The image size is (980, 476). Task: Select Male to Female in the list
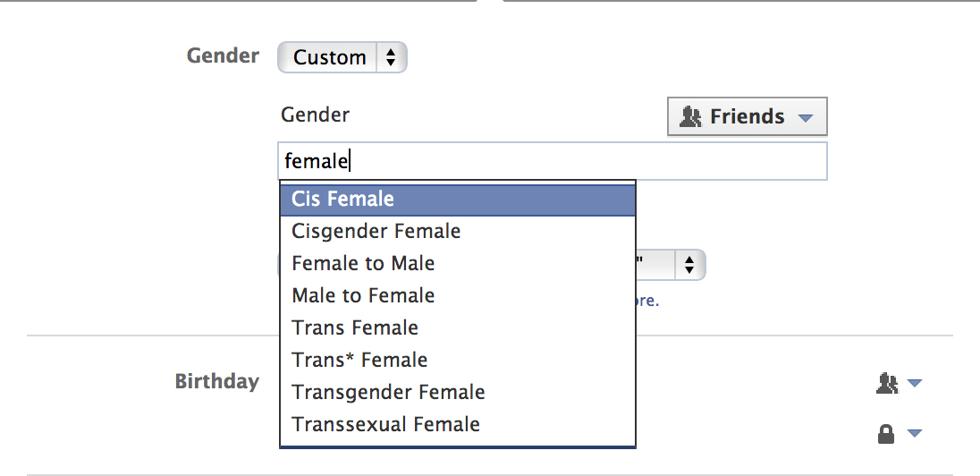[363, 295]
